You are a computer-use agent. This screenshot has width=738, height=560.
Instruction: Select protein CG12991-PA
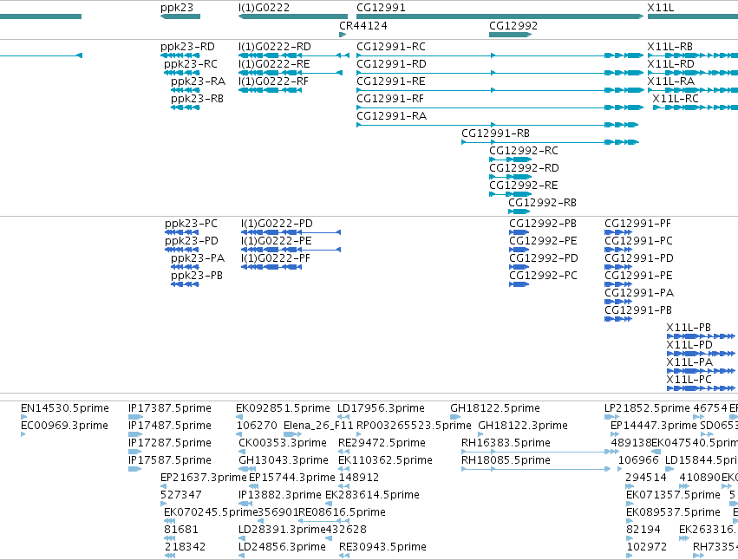coord(639,293)
